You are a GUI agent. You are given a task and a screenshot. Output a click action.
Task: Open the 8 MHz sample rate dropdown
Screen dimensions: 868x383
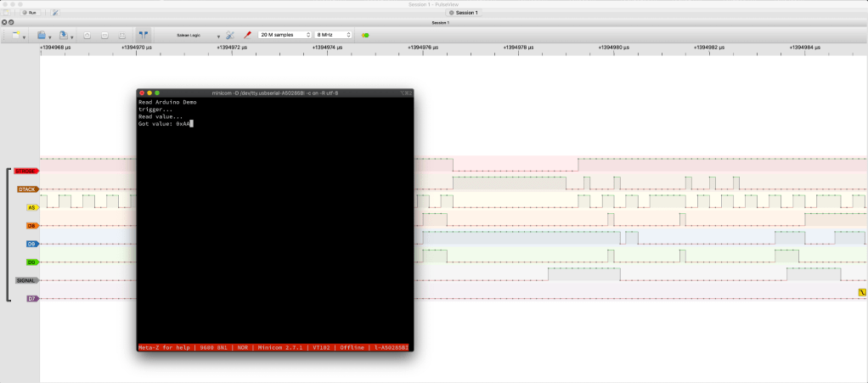(334, 35)
